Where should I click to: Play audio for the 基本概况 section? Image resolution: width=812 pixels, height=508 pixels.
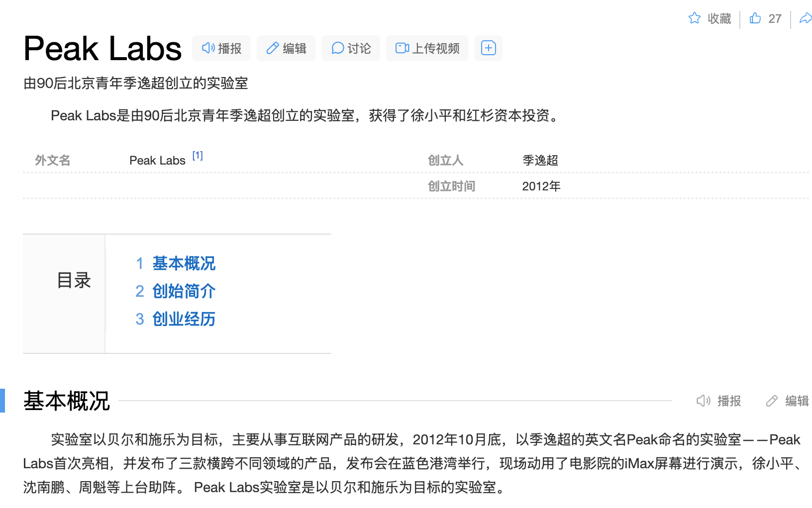(x=703, y=401)
